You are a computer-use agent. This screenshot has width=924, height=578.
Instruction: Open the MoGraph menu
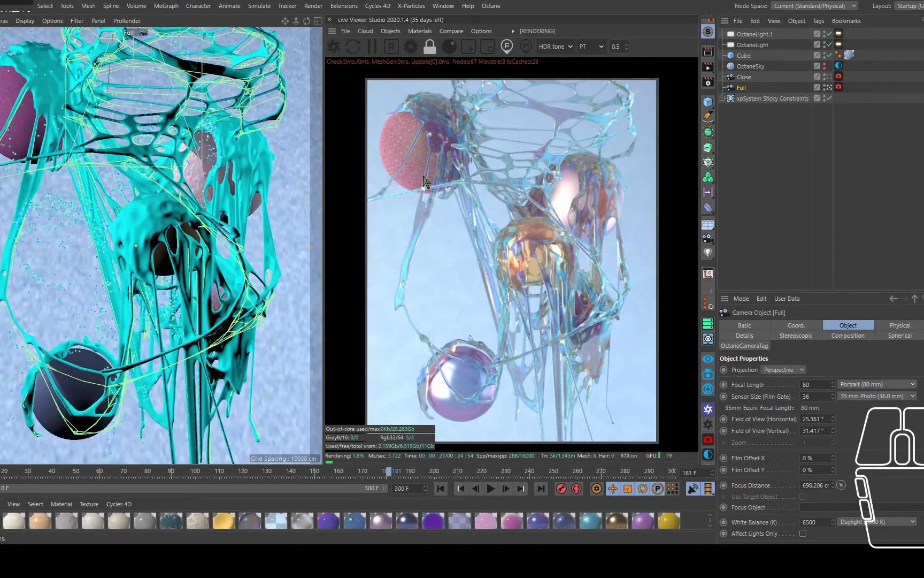tap(166, 6)
